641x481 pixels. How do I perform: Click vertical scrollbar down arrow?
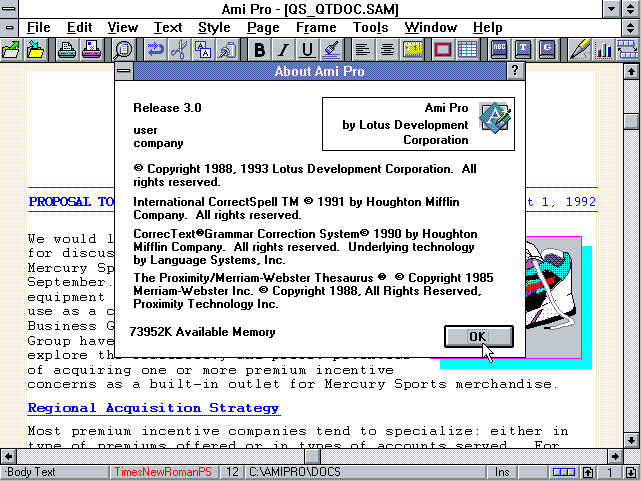coord(631,440)
